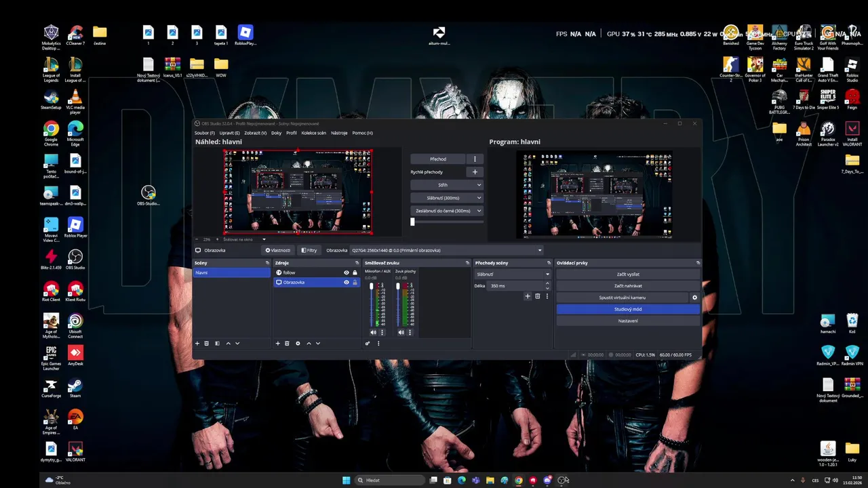Open Škálovat na okno scaling dropdown
This screenshot has height=488, width=868.
point(244,239)
